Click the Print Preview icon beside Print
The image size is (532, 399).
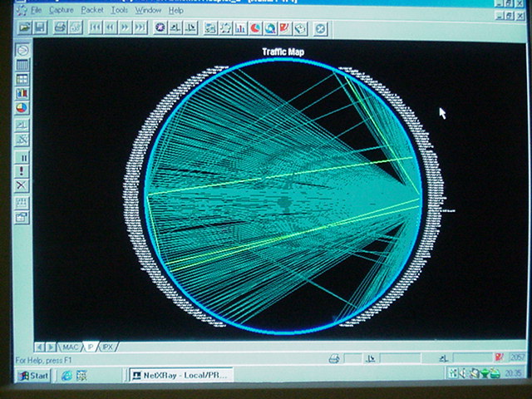pos(76,27)
